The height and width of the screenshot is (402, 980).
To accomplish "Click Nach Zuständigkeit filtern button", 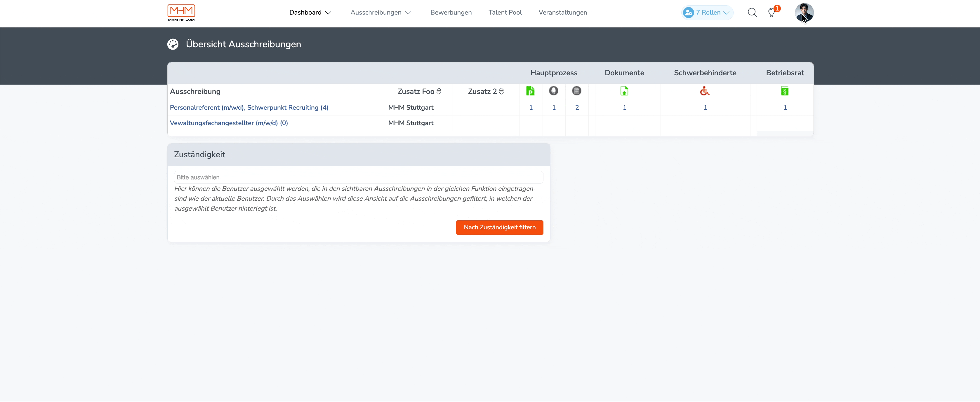I will pyautogui.click(x=500, y=227).
